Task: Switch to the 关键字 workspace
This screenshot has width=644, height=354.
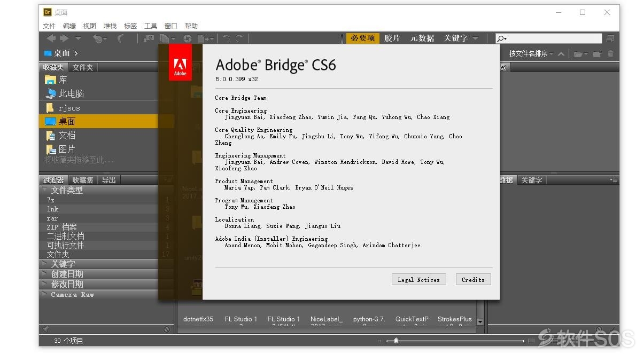Action: [456, 38]
